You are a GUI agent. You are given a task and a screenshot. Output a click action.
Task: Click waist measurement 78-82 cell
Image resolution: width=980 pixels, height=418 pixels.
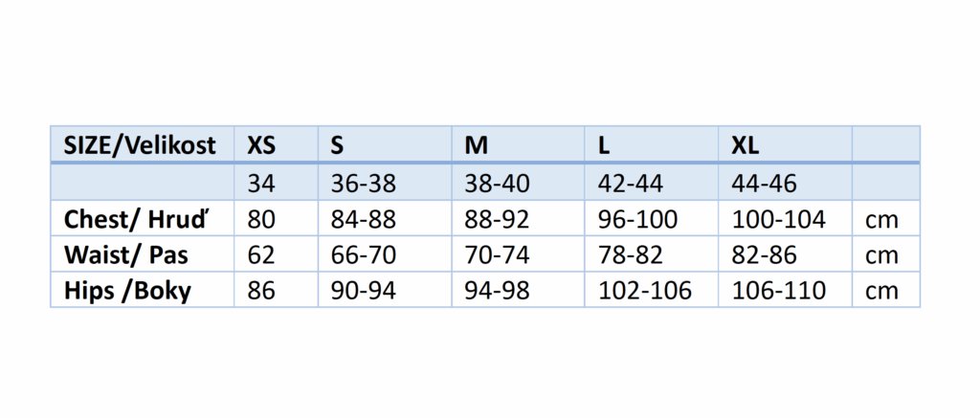coord(630,254)
